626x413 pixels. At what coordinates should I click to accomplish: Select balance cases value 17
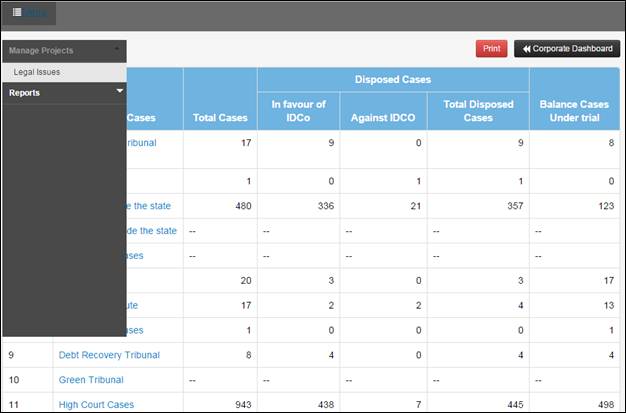click(609, 281)
